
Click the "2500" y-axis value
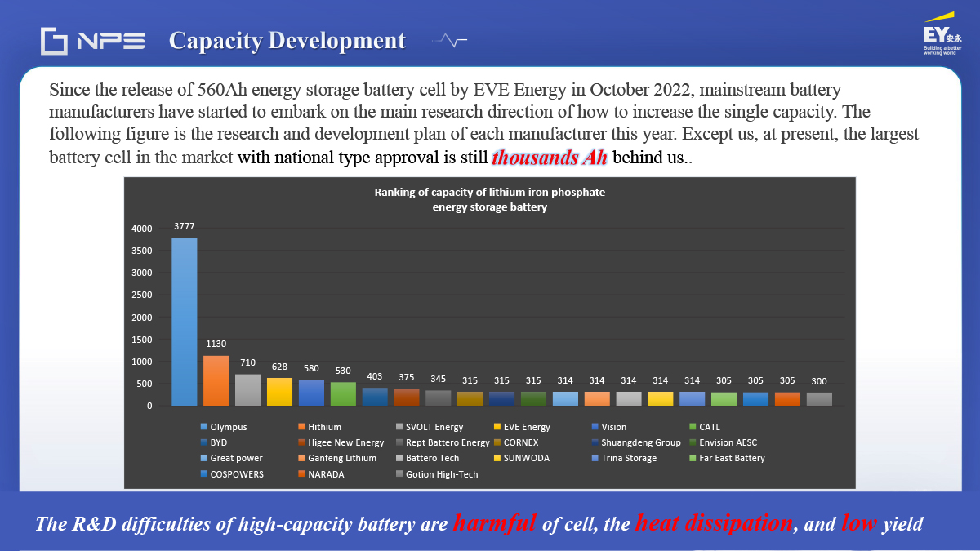(x=142, y=295)
